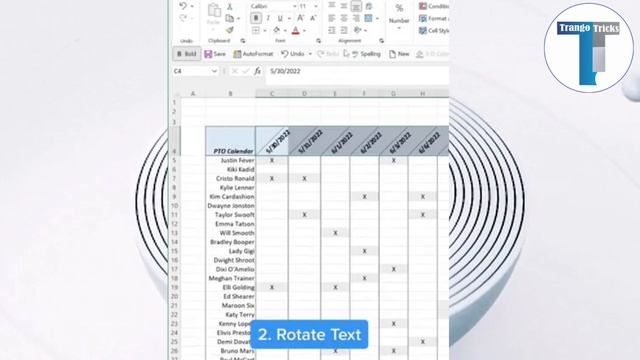640x360 pixels.
Task: Decrease font size with the smaller A
Action: click(313, 18)
